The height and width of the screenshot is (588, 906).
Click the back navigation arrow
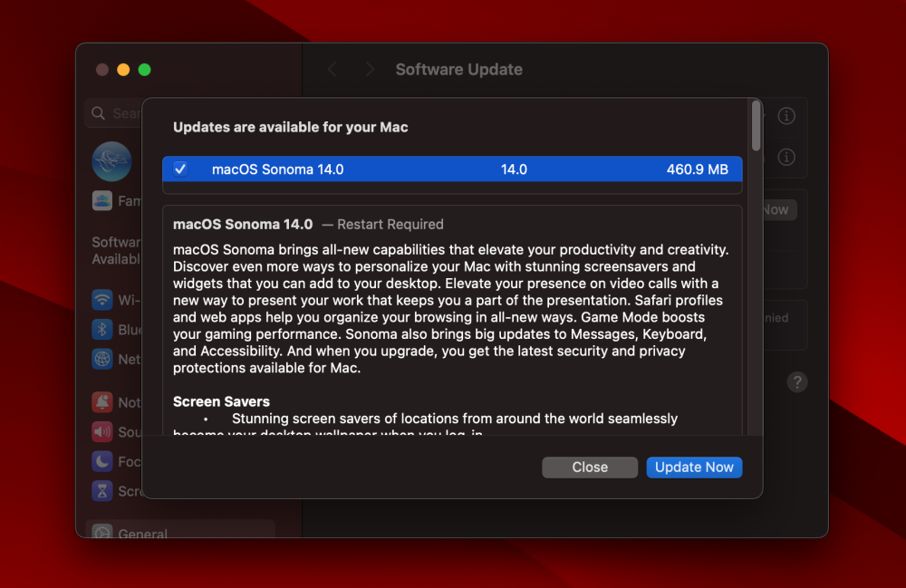(332, 70)
